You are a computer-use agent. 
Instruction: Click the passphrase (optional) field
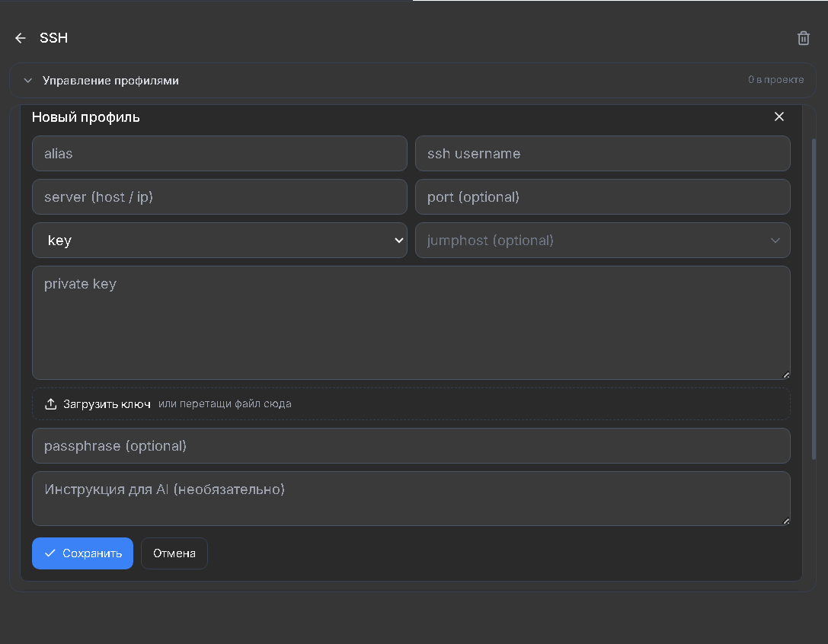click(x=411, y=446)
